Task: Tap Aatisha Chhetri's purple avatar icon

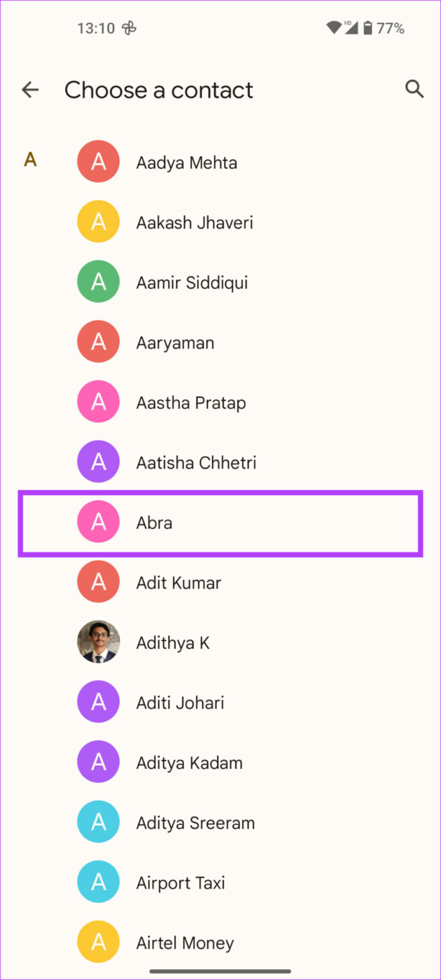Action: click(x=98, y=462)
